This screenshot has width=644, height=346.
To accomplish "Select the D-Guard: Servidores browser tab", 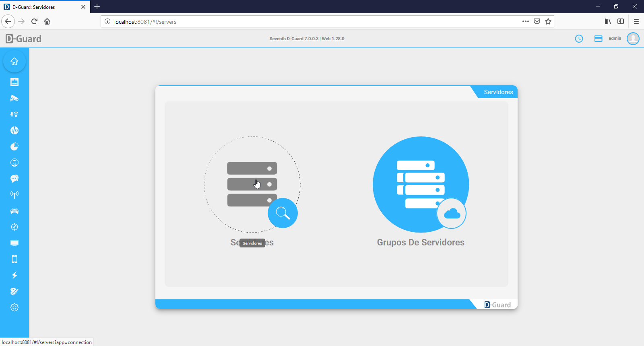I will pos(45,7).
